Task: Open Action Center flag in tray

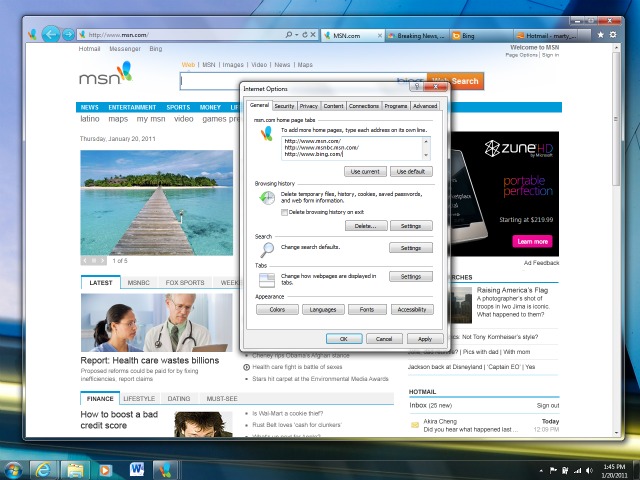Action: pos(553,471)
